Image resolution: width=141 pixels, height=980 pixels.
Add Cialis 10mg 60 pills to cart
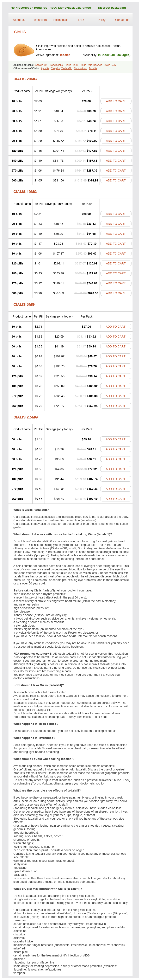[116, 243]
